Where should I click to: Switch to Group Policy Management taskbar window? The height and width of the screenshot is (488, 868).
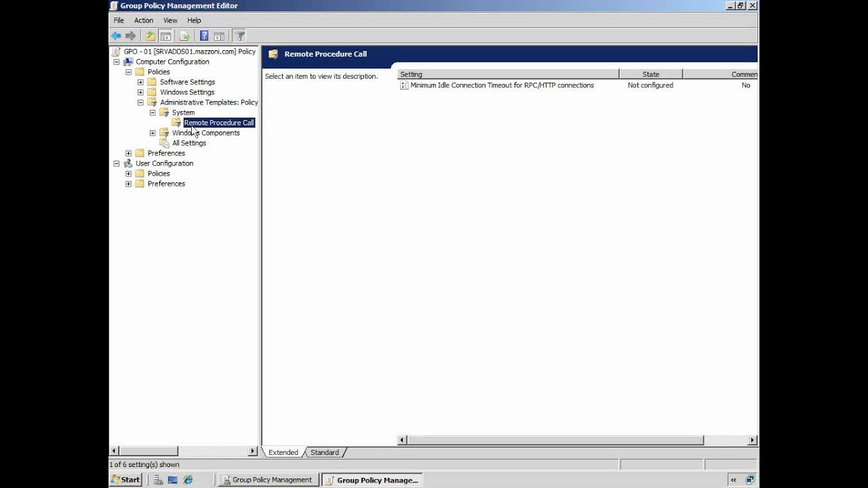(x=267, y=480)
